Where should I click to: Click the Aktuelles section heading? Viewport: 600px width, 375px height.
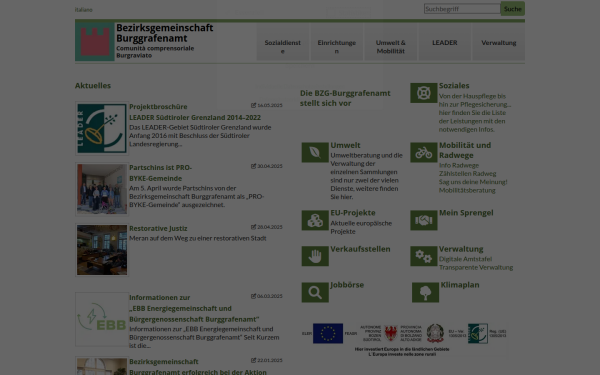point(93,85)
